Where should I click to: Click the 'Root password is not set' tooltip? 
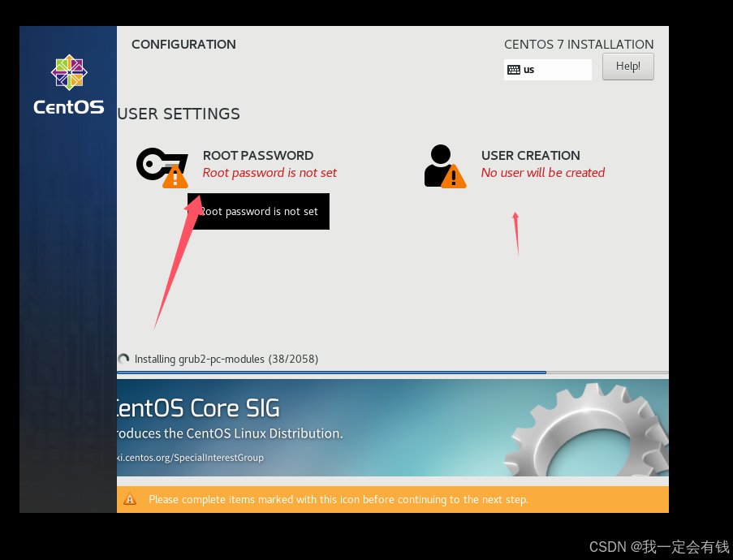(x=258, y=211)
